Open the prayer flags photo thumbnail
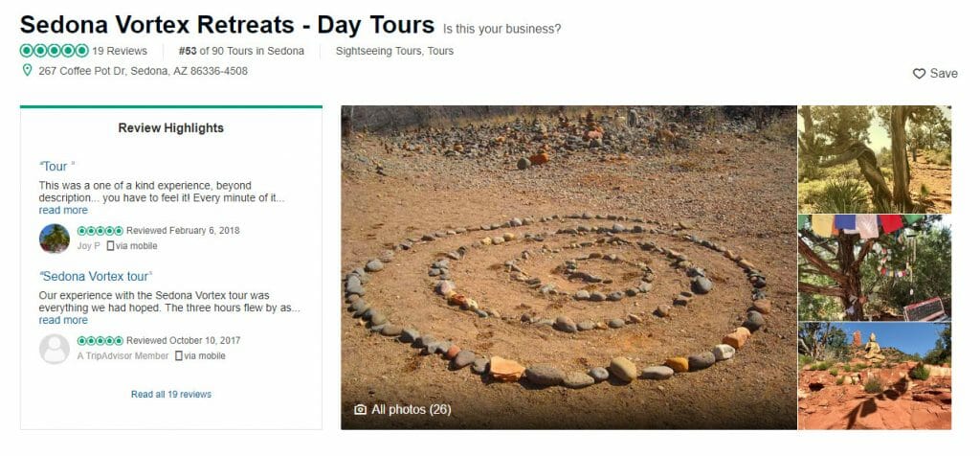Screen dimensions: 980x456 pos(875,267)
